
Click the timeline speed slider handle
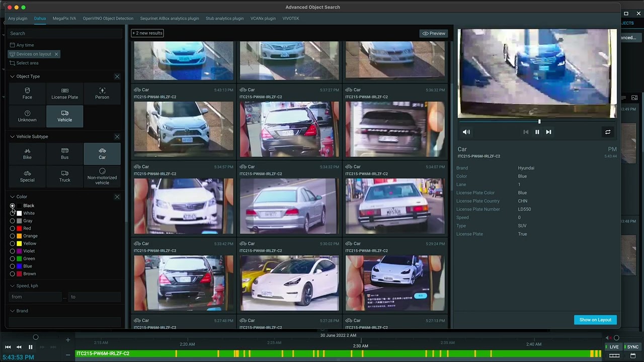coord(36,337)
